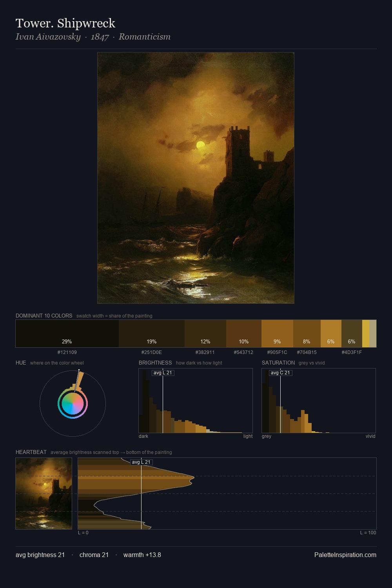Image resolution: width=392 pixels, height=588 pixels.
Task: Click the 'vivid' axis label
Action: 370,436
